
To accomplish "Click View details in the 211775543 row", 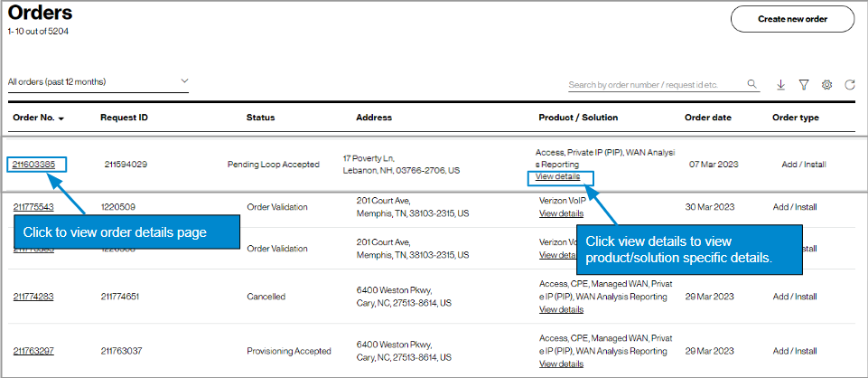I will 561,213.
